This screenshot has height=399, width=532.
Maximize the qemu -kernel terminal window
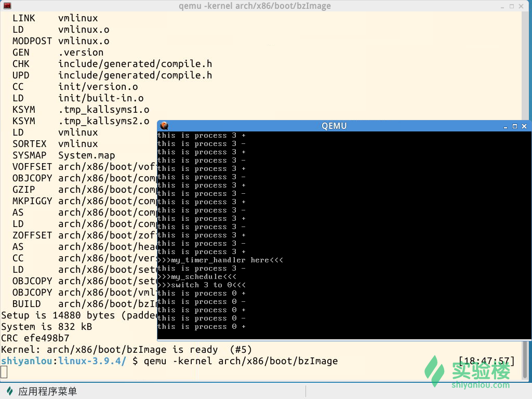pyautogui.click(x=512, y=6)
